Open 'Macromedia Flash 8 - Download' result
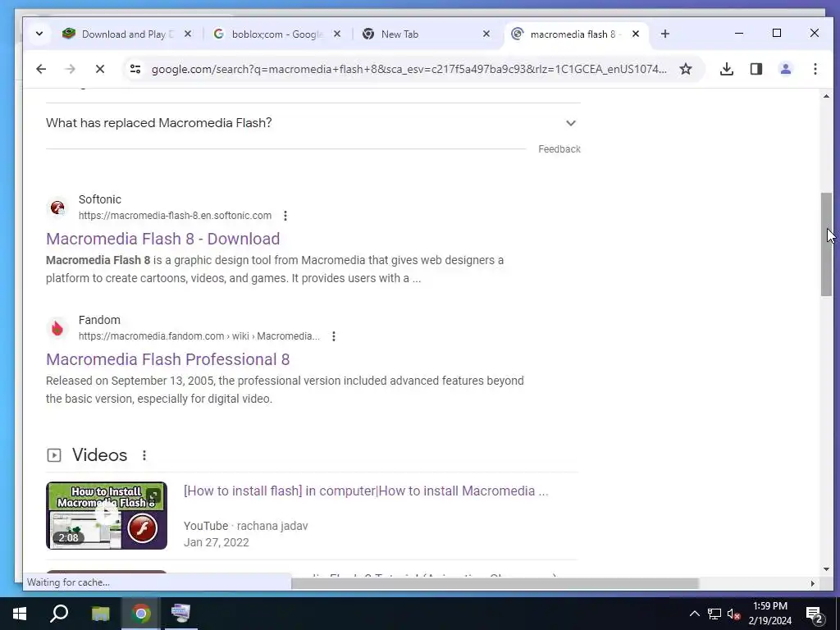The height and width of the screenshot is (630, 840). point(163,239)
